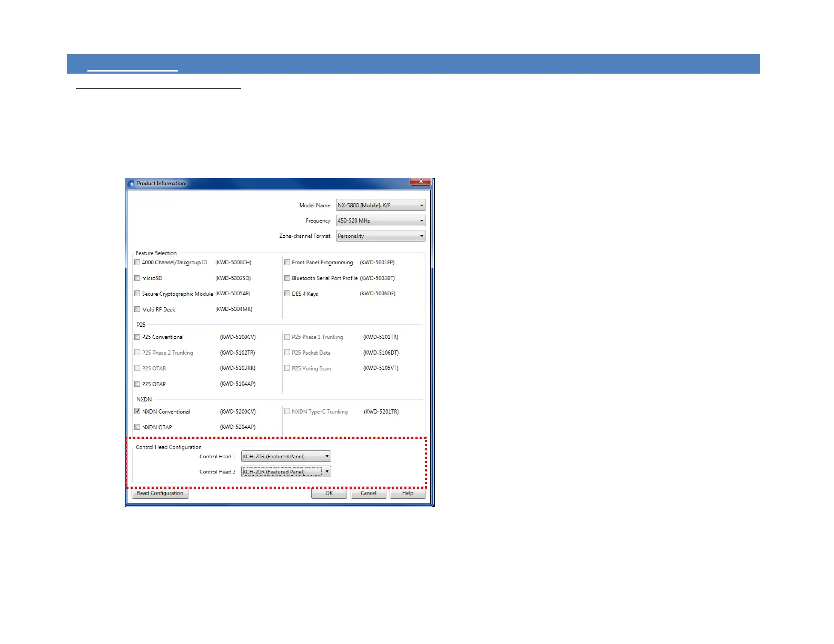The width and height of the screenshot is (834, 644).
Task: Expand the Control Head 1 combo box
Action: coord(286,456)
